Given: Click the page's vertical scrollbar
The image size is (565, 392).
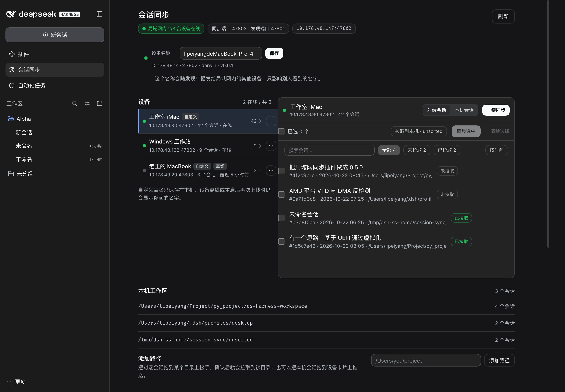Looking at the screenshot, I should point(548,124).
